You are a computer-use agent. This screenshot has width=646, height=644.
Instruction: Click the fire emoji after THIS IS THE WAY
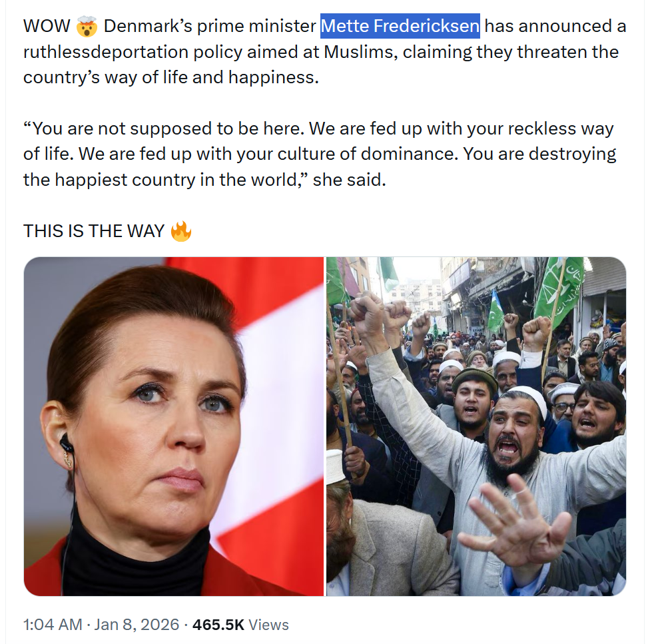pos(181,231)
